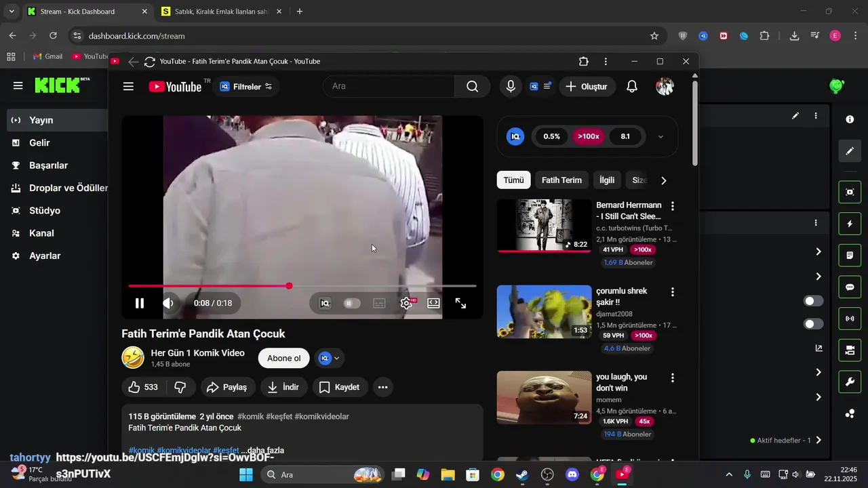Mute the video with the speaker icon

(x=168, y=303)
